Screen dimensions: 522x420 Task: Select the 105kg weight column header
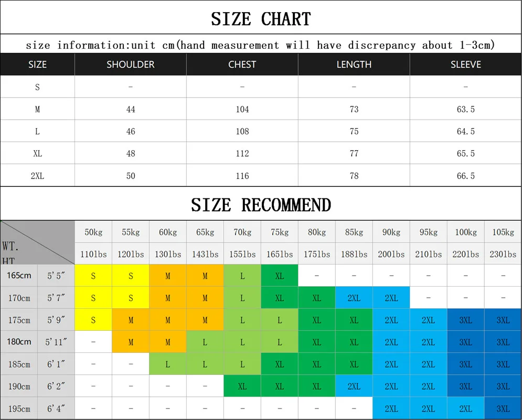(x=503, y=232)
